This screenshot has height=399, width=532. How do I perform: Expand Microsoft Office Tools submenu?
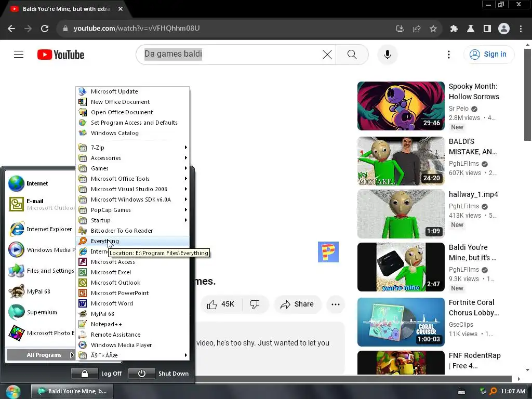(x=132, y=179)
